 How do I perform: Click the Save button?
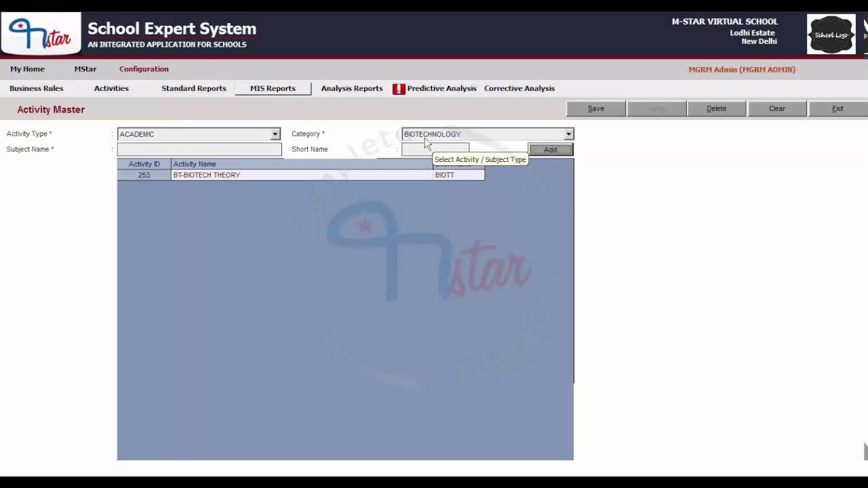click(596, 108)
